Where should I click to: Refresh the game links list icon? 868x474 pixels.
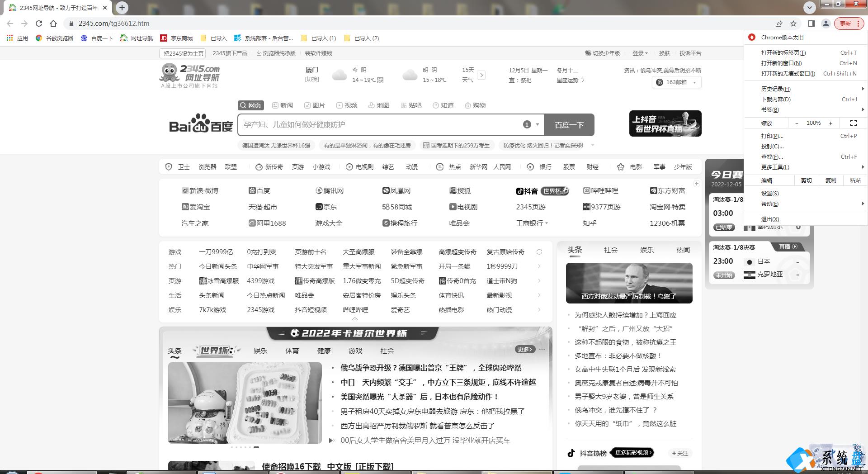point(539,252)
